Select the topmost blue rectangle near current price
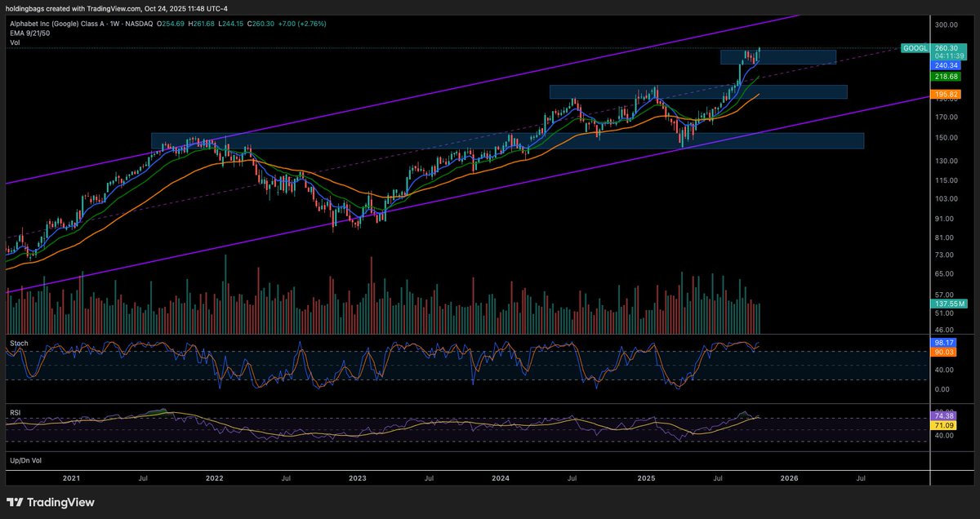The height and width of the screenshot is (519, 980). pos(778,57)
